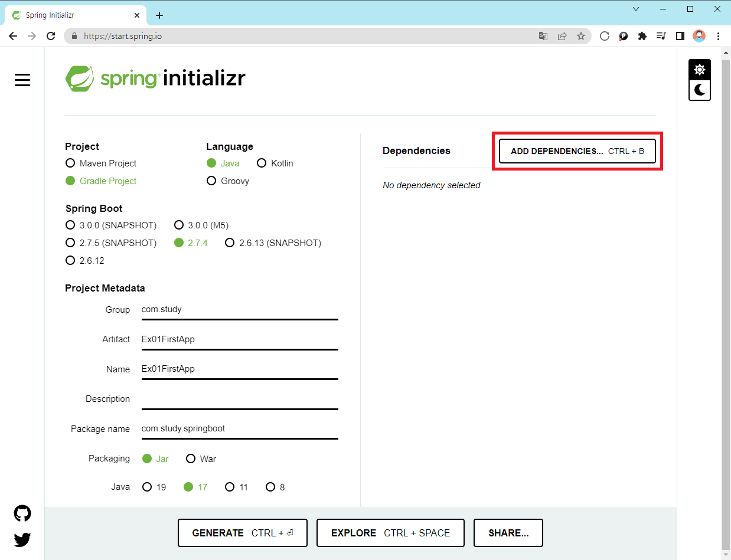This screenshot has width=731, height=560.
Task: Select Java version 11
Action: pos(237,487)
